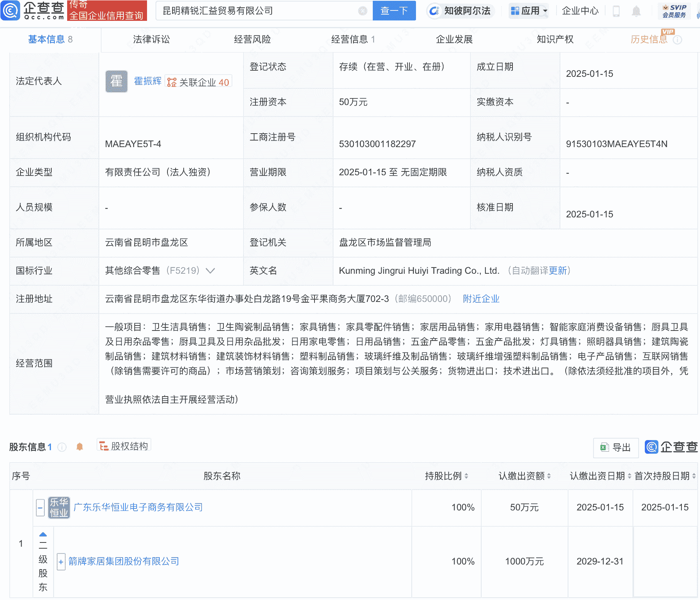Click the monitoring bell icon beside 股东信息
The height and width of the screenshot is (600, 700).
pos(80,446)
